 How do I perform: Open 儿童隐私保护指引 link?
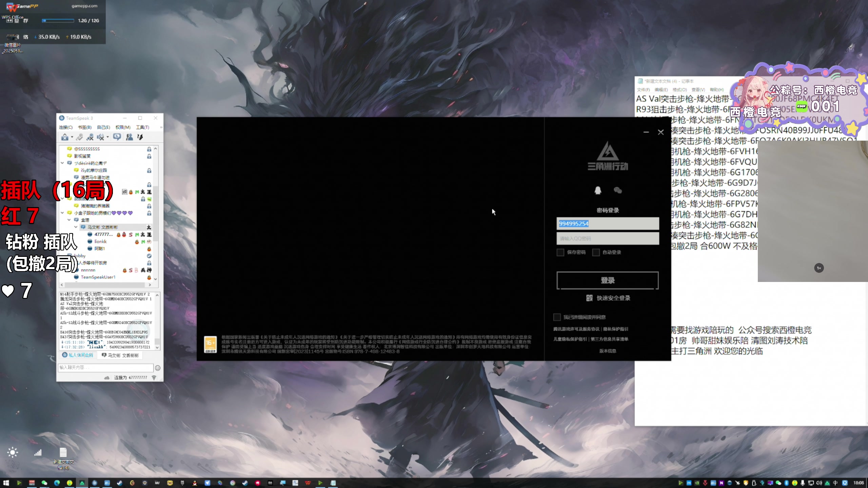570,339
